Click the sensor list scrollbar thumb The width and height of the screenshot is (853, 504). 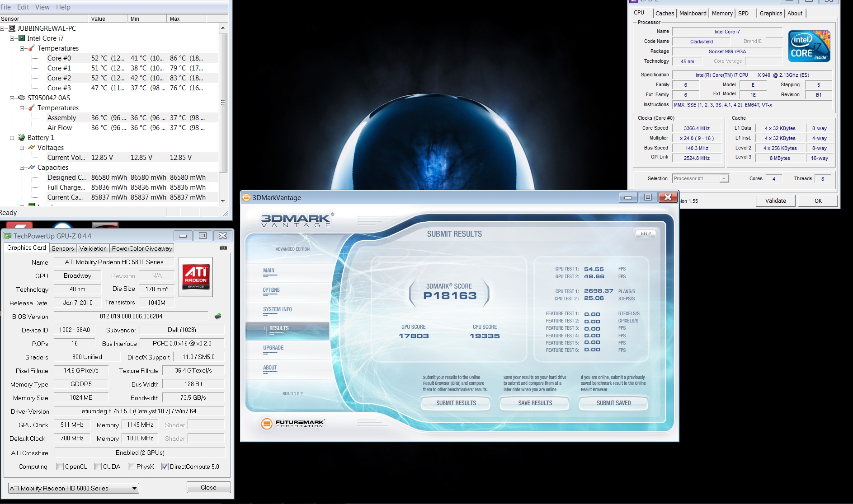pos(223,103)
